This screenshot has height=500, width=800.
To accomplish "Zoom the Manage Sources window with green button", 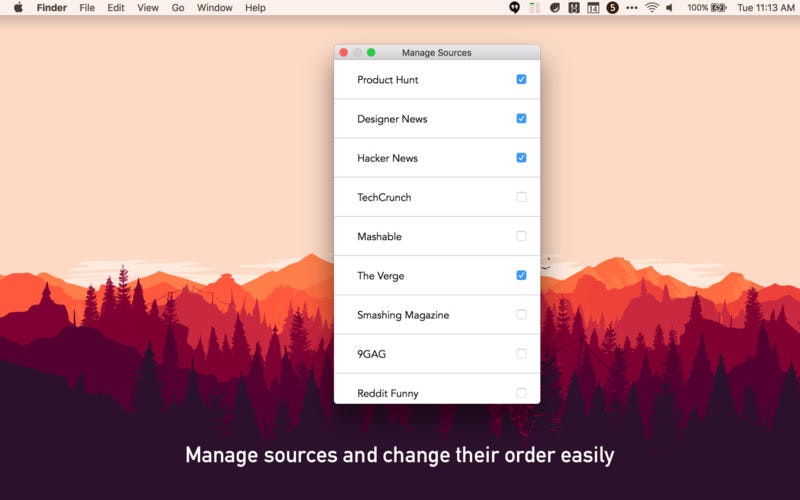I will 371,53.
